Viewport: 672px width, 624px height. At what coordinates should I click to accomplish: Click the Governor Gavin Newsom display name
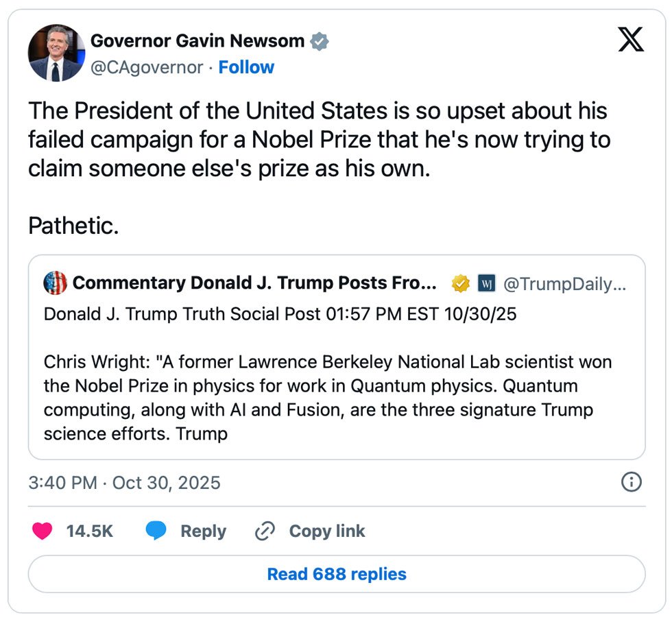pyautogui.click(x=197, y=41)
